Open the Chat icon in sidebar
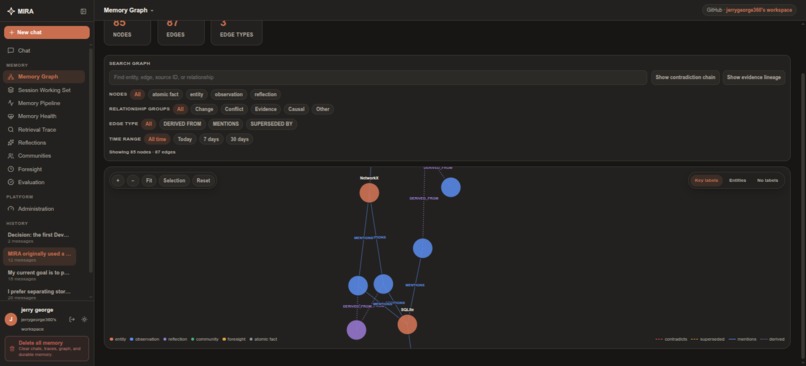 [x=11, y=50]
